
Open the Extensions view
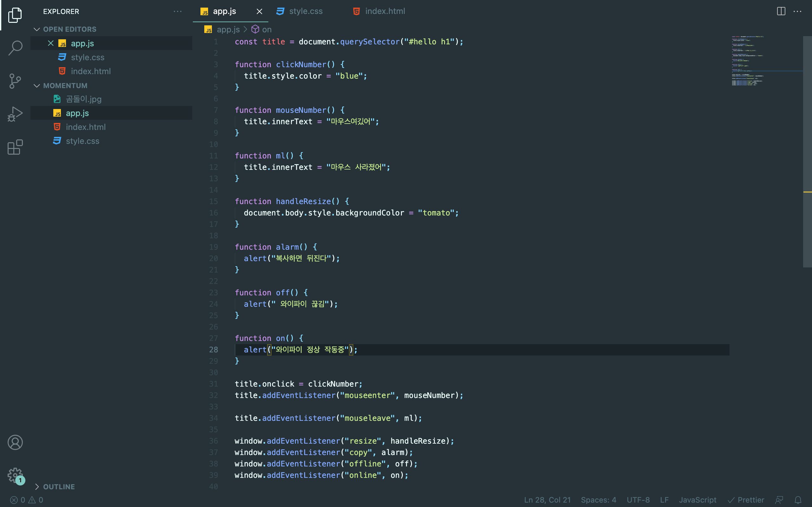(x=15, y=147)
